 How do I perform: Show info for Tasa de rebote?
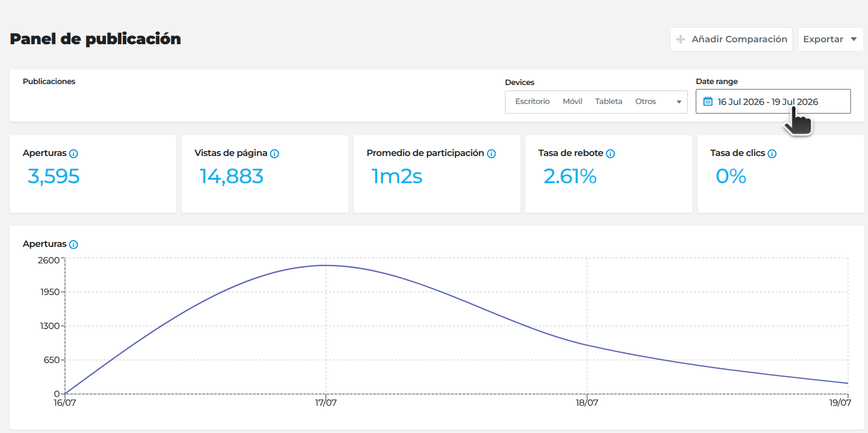(610, 154)
